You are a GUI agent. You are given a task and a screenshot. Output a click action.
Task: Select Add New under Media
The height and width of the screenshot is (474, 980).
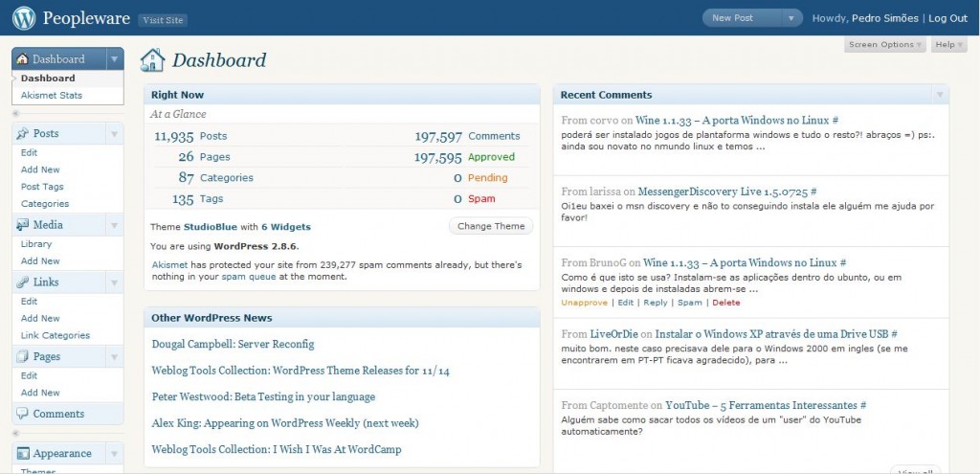point(40,260)
